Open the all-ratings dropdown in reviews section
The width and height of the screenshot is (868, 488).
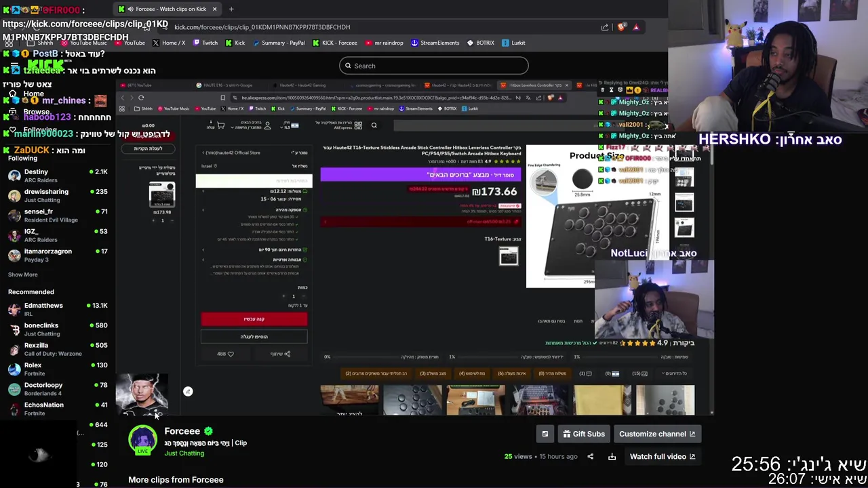[x=675, y=373]
